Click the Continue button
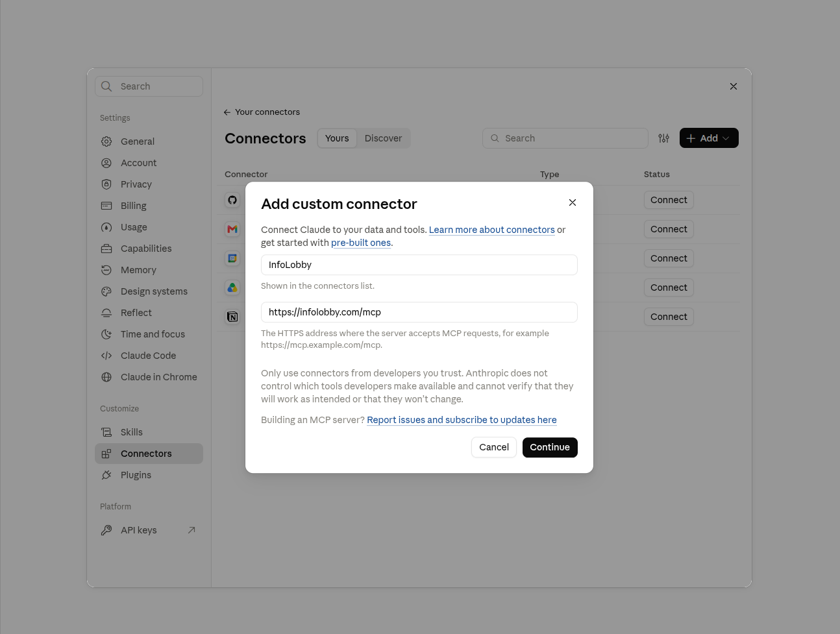The image size is (840, 634). tap(550, 447)
